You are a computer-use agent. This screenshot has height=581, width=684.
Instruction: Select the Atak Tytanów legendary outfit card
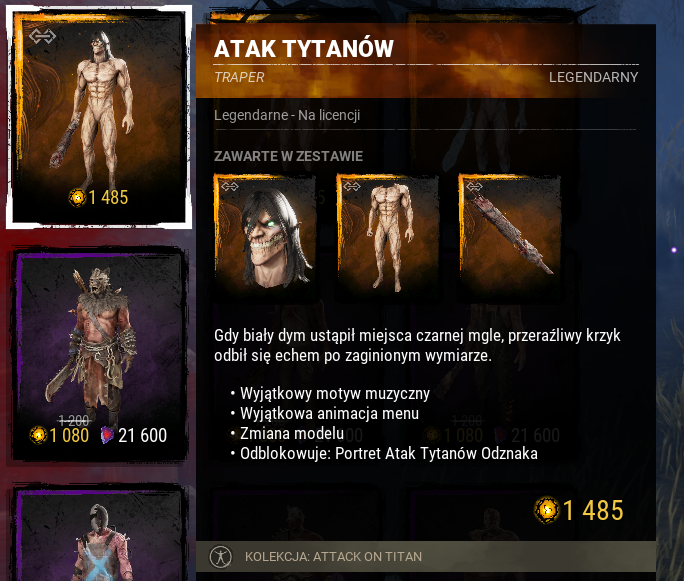click(99, 117)
